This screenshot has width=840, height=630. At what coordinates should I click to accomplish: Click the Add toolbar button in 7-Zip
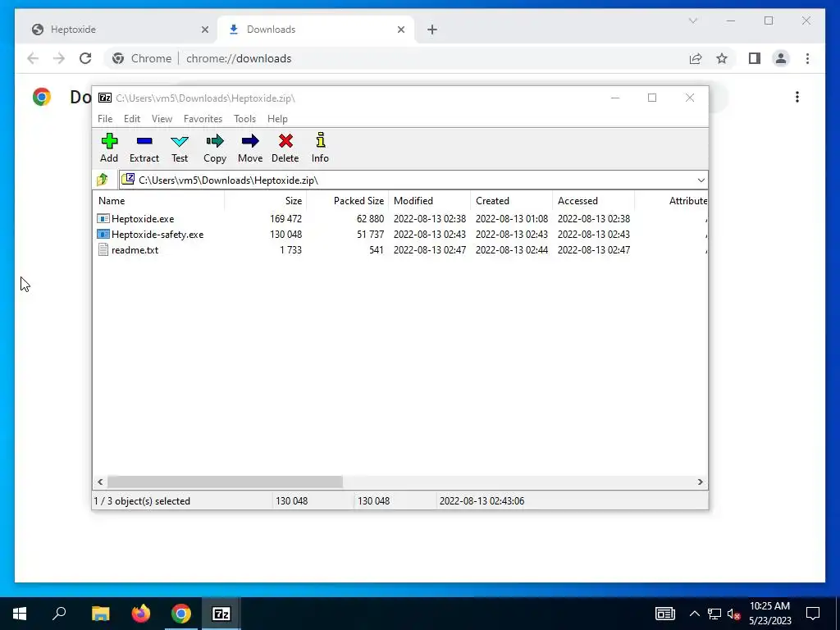(x=109, y=148)
